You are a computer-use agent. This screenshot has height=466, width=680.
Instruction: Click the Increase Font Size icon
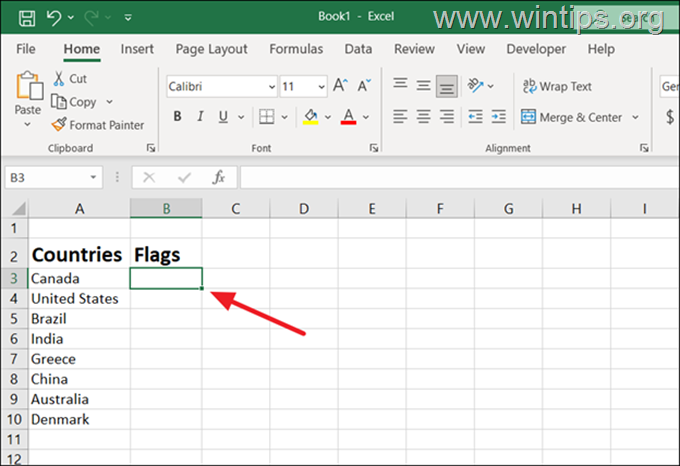[340, 86]
